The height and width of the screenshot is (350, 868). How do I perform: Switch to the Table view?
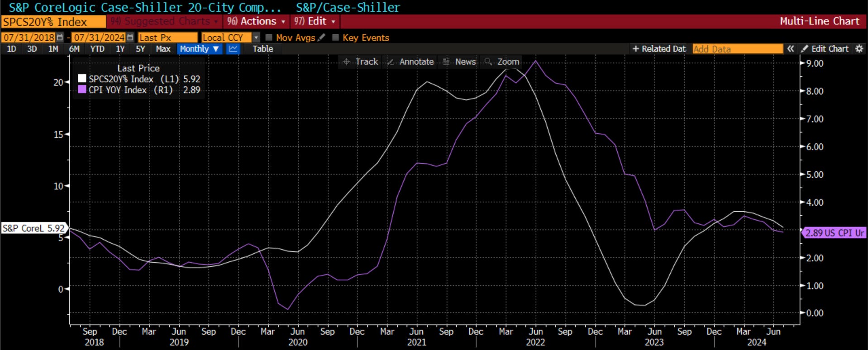pyautogui.click(x=262, y=49)
